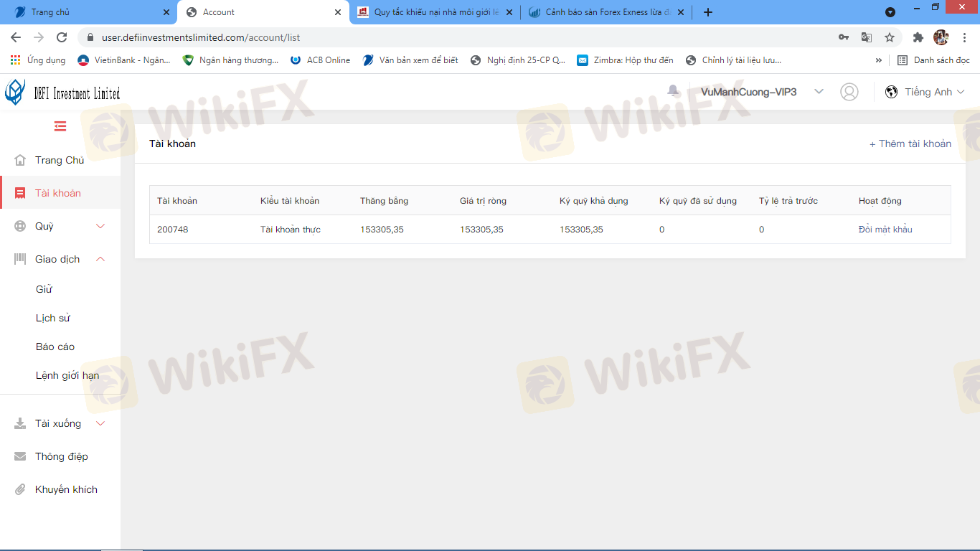Image resolution: width=980 pixels, height=551 pixels.
Task: Click the address bar URL field
Action: (x=459, y=37)
